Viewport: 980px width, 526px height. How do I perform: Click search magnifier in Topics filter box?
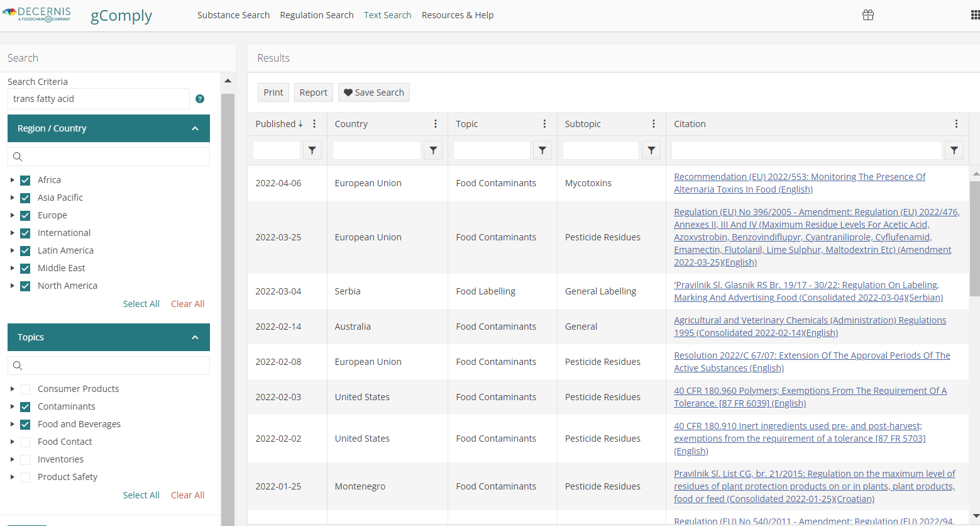[x=18, y=366]
